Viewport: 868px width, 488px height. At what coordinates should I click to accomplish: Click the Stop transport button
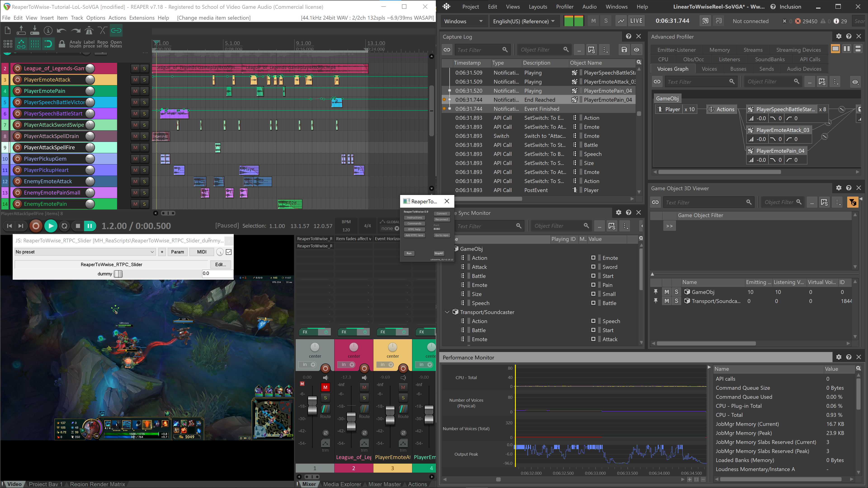coord(78,226)
